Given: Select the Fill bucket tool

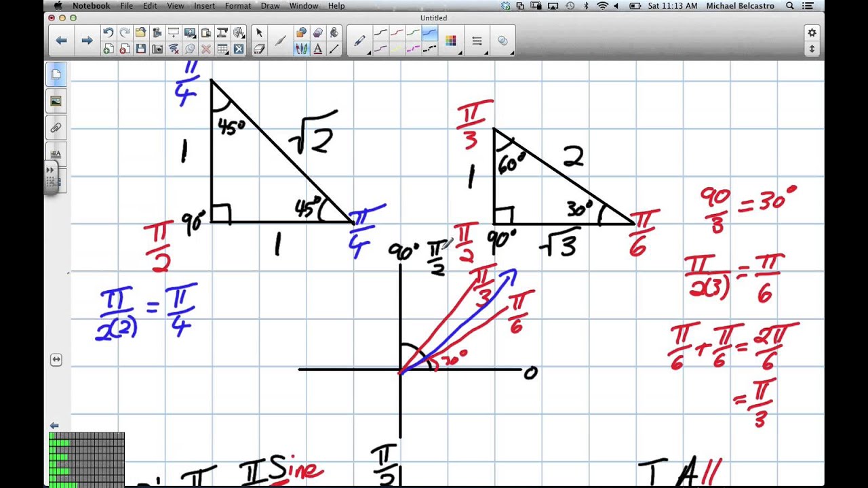Looking at the screenshot, I should [x=334, y=33].
